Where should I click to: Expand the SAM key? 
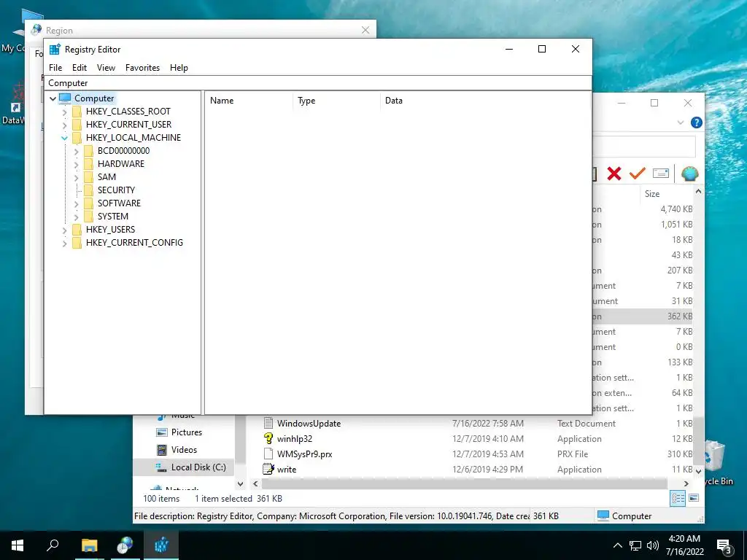76,178
